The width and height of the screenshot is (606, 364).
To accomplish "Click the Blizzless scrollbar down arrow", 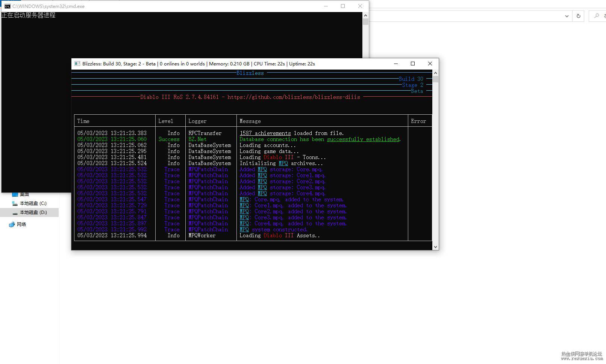I will pos(435,247).
